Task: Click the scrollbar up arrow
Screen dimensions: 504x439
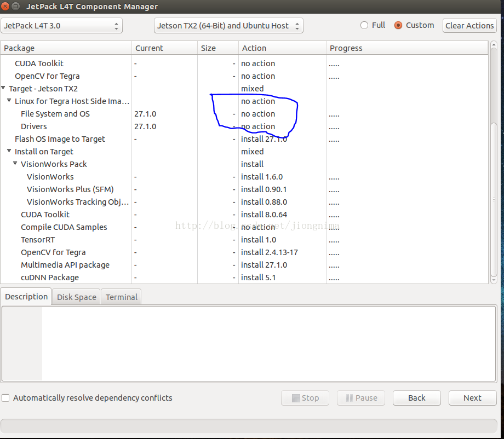Action: pos(494,45)
